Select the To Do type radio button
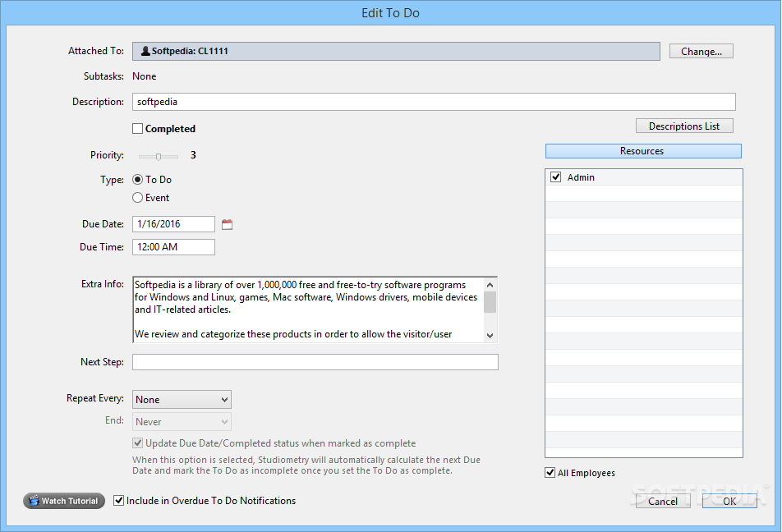 click(x=138, y=180)
